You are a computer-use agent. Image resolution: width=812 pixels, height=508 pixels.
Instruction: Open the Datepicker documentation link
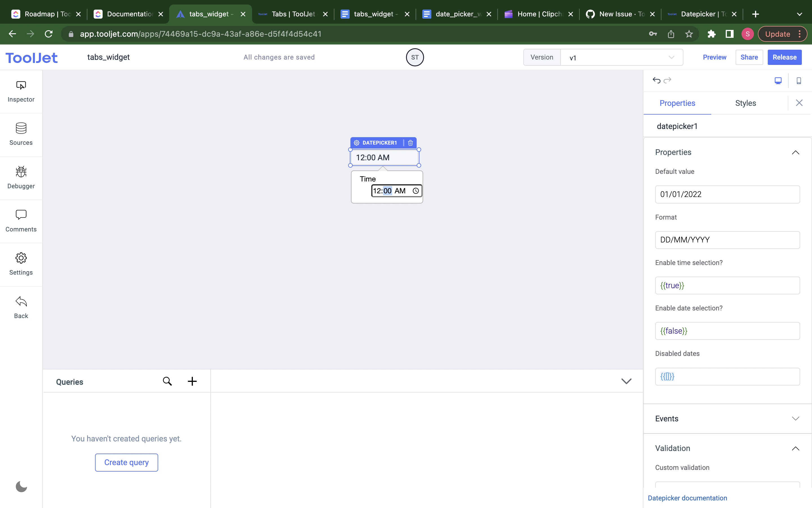pyautogui.click(x=687, y=498)
